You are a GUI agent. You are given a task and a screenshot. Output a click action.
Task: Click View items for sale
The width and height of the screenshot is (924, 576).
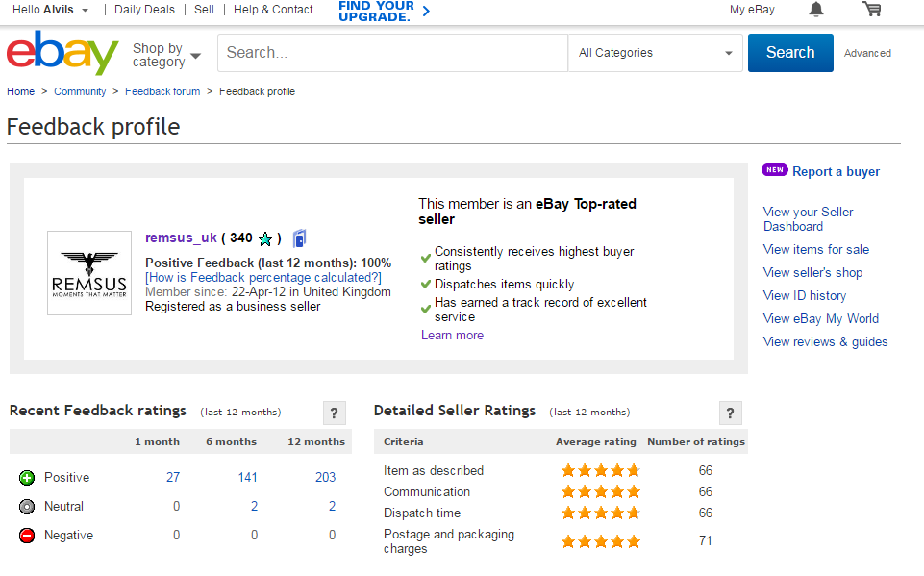(816, 249)
